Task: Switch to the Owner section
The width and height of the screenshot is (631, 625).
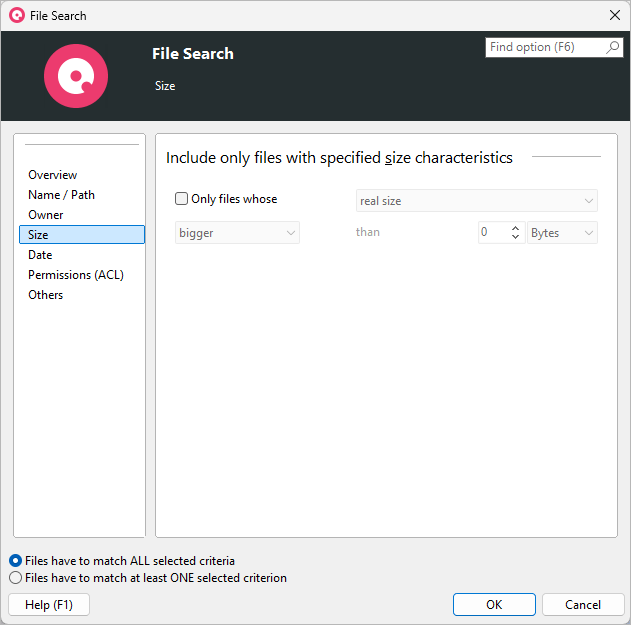Action: 45,215
